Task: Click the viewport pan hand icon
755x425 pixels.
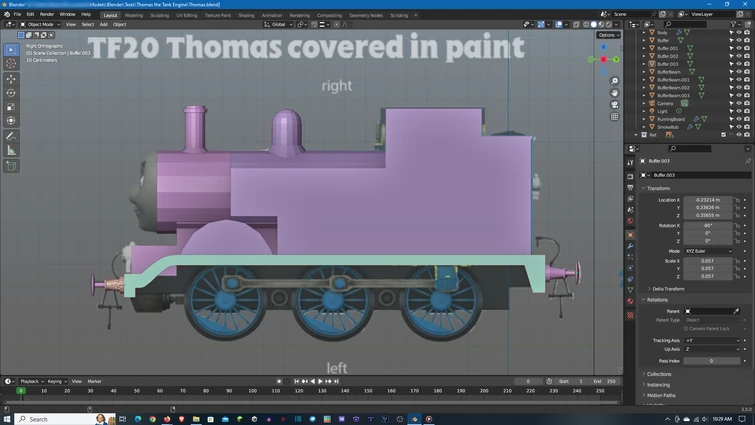Action: tap(614, 93)
